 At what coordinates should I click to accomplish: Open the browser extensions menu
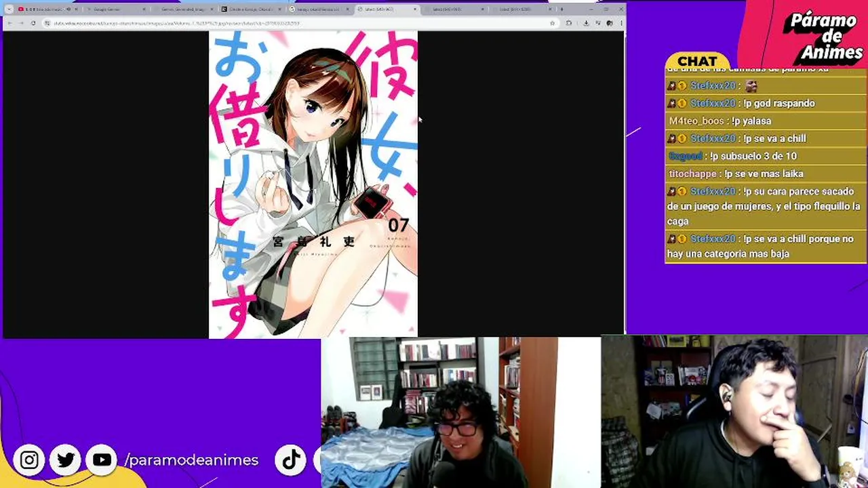coord(569,23)
